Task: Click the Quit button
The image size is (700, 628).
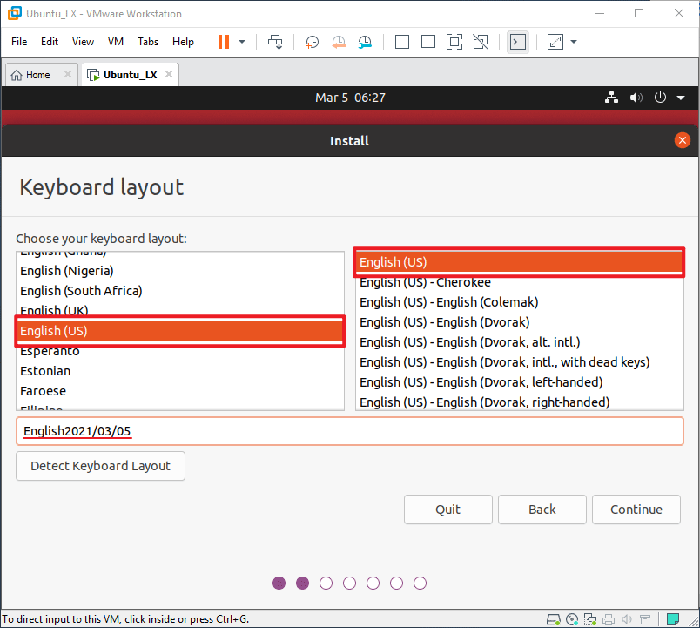Action: click(448, 509)
